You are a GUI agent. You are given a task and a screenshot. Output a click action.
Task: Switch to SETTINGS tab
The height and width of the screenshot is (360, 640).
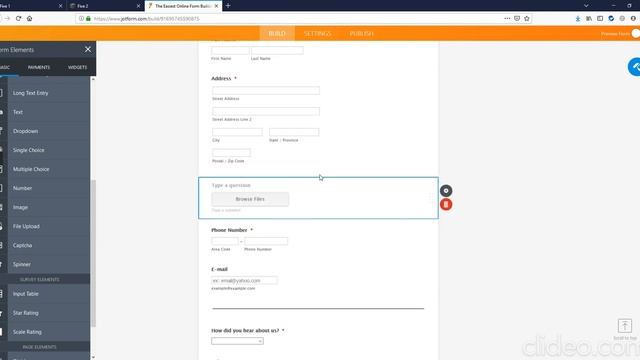317,33
